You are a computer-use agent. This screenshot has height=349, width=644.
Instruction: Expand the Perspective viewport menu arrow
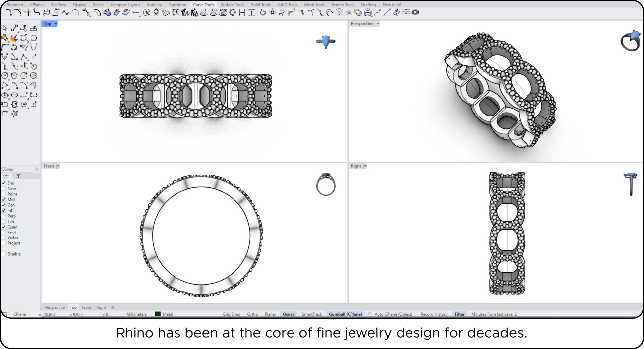[x=377, y=24]
